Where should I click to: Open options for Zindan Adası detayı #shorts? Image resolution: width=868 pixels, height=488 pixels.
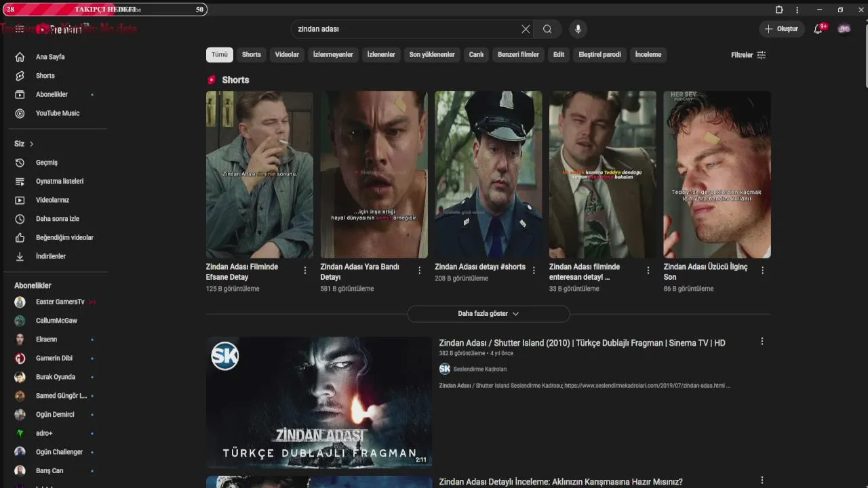coord(534,270)
